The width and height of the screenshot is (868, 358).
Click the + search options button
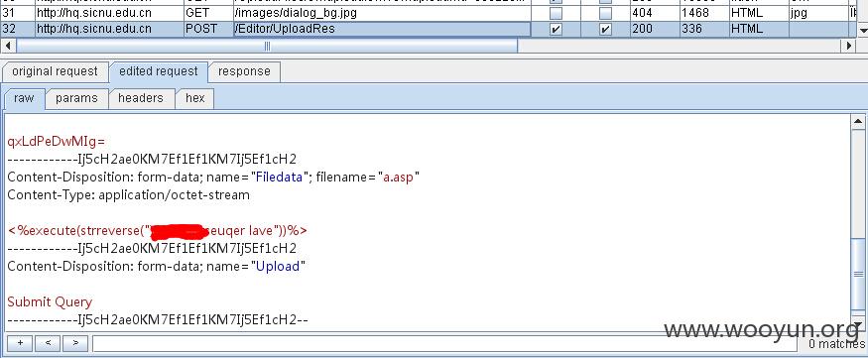(20, 343)
